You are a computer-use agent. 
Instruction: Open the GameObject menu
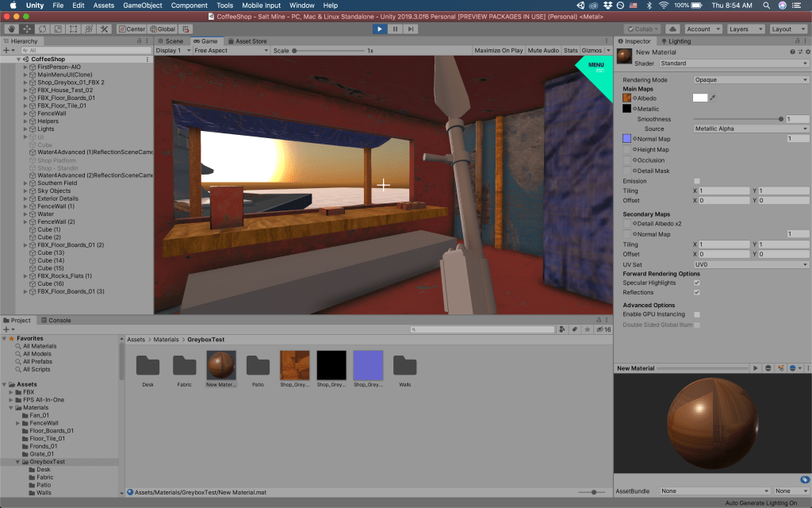[x=143, y=6]
